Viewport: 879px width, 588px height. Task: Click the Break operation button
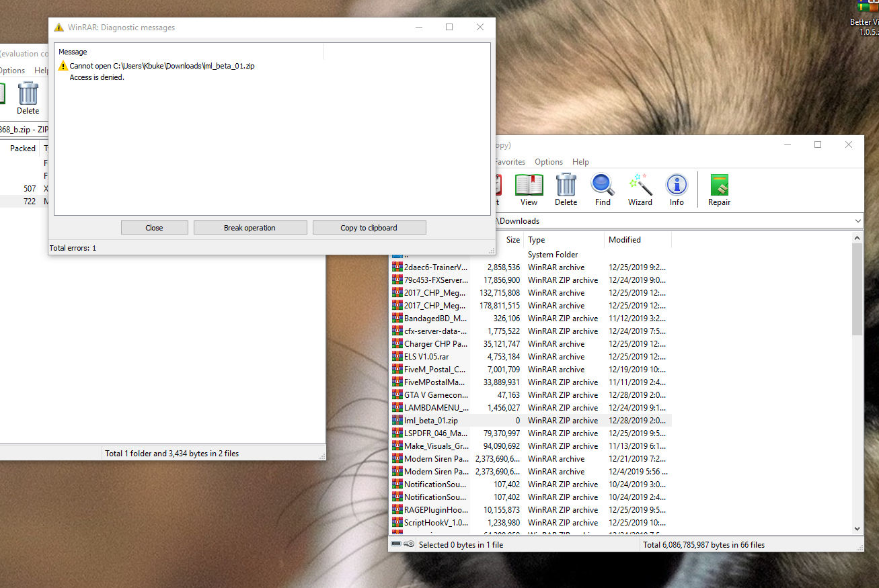click(250, 228)
